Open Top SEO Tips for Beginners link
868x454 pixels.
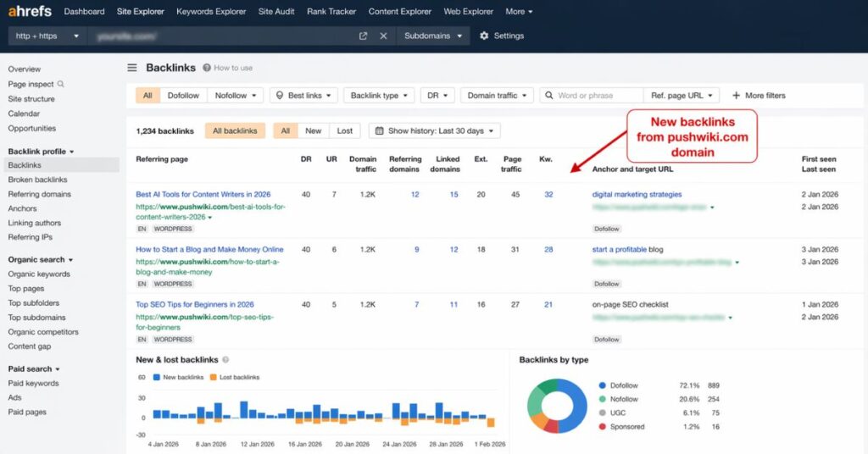(x=195, y=304)
